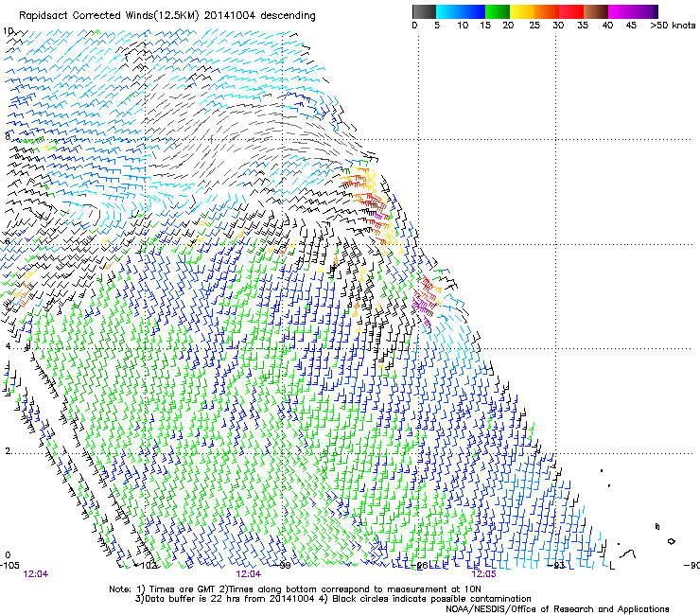Click the legend value "35"
The height and width of the screenshot is (615, 700).
coord(583,26)
